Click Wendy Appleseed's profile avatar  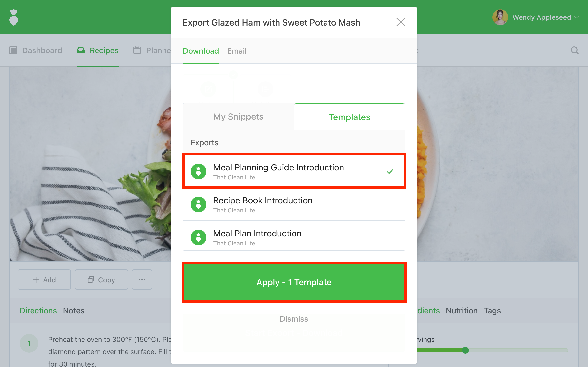coord(500,17)
